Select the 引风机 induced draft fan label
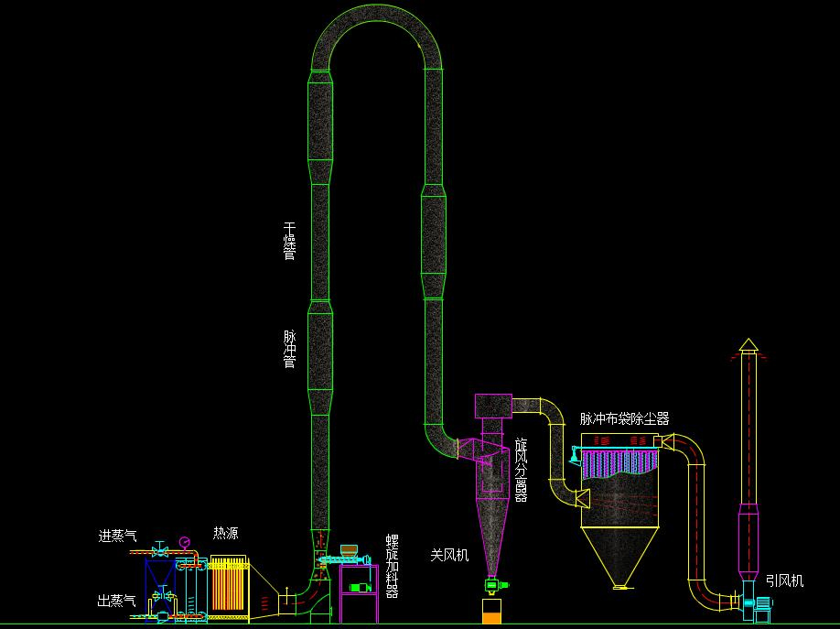The width and height of the screenshot is (840, 629). point(784,580)
